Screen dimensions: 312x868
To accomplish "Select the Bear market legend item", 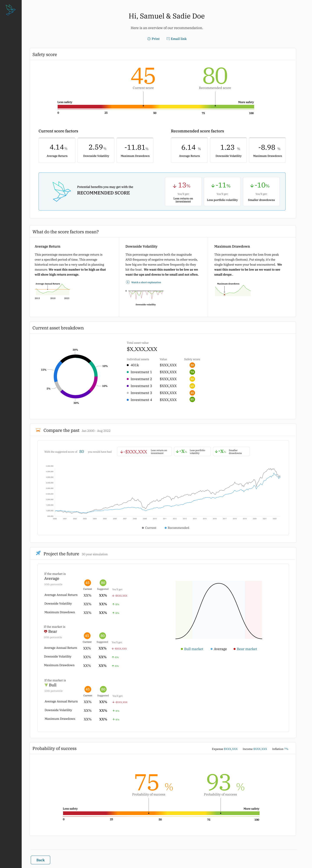I will coord(245,649).
